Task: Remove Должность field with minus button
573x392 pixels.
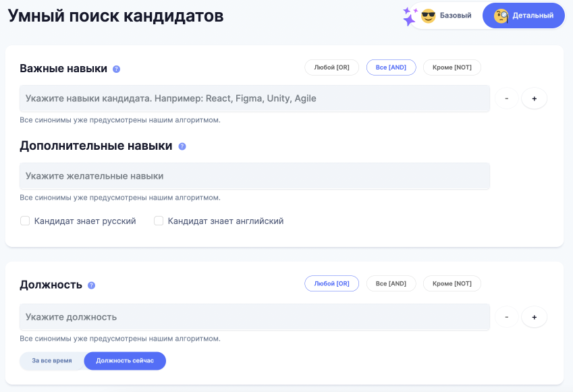Action: [x=506, y=317]
